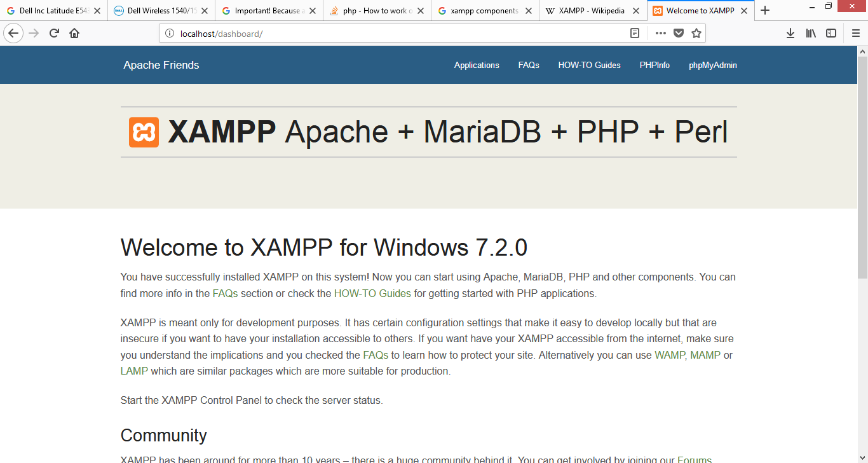Screen dimensions: 868x463
Task: Open the WAMP link
Action: tap(670, 355)
